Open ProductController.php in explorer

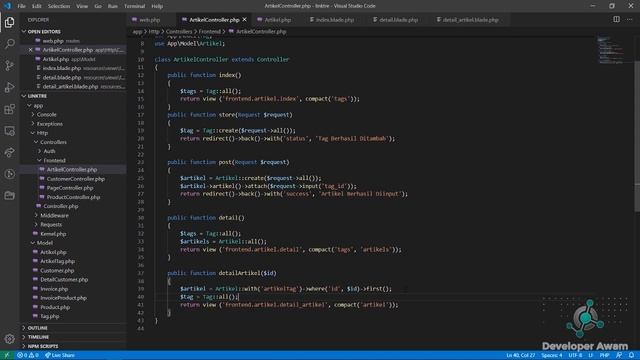click(x=73, y=197)
